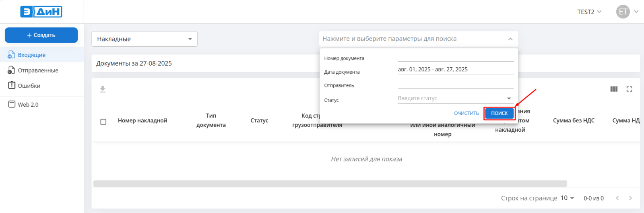Open Входящие in the sidebar
The height and width of the screenshot is (213, 644).
[x=31, y=55]
